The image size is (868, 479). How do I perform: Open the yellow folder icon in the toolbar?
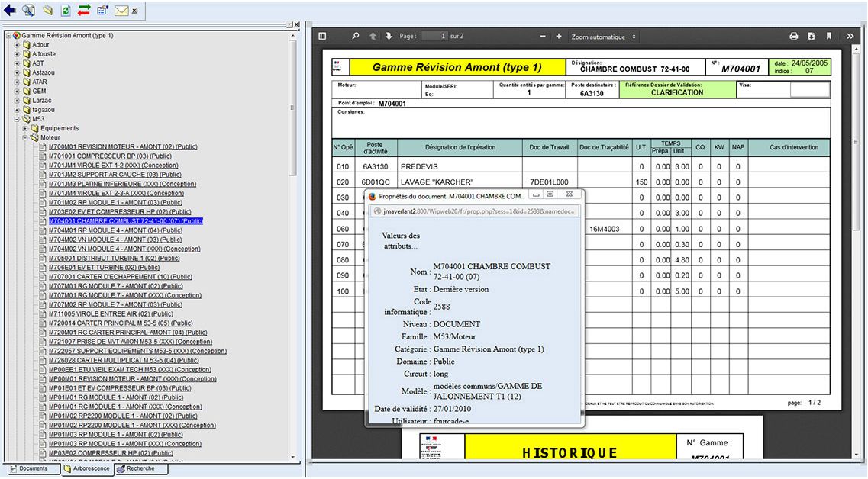[47, 10]
